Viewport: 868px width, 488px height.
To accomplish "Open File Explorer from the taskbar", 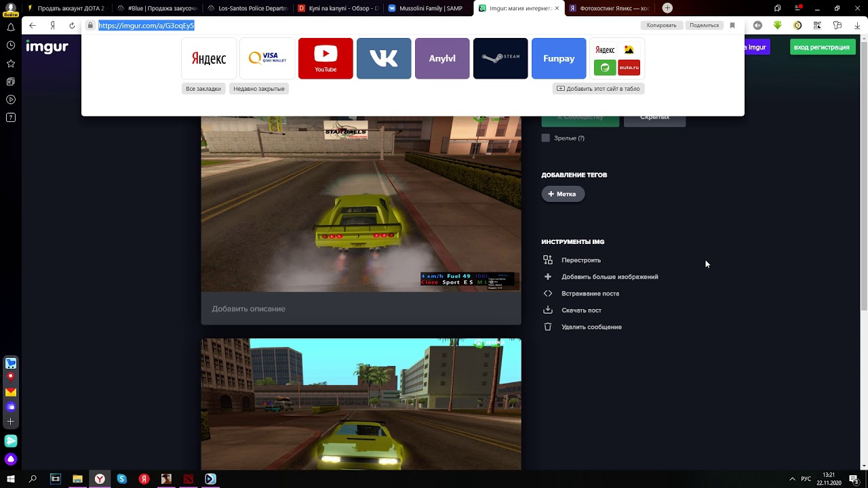I will point(77,479).
